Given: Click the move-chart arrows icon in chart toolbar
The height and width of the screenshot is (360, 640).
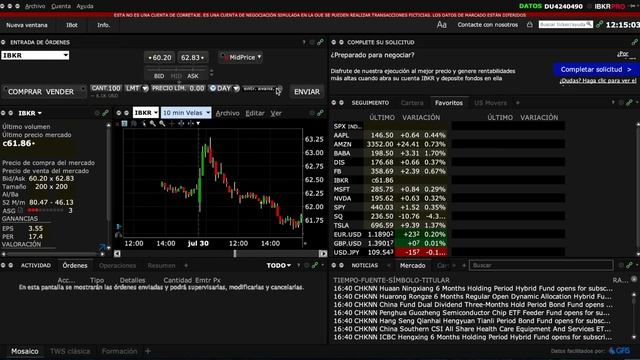Looking at the screenshot, I should [x=181, y=123].
